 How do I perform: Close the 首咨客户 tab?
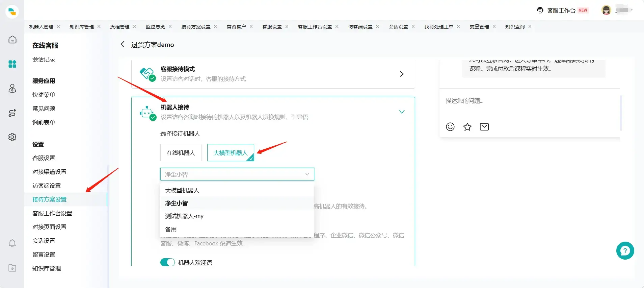(x=251, y=26)
